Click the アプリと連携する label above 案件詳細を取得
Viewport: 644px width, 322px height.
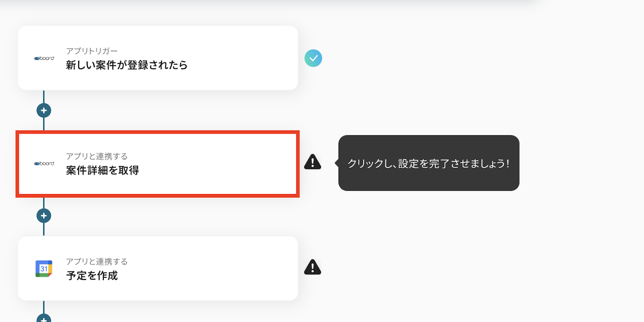pos(97,156)
